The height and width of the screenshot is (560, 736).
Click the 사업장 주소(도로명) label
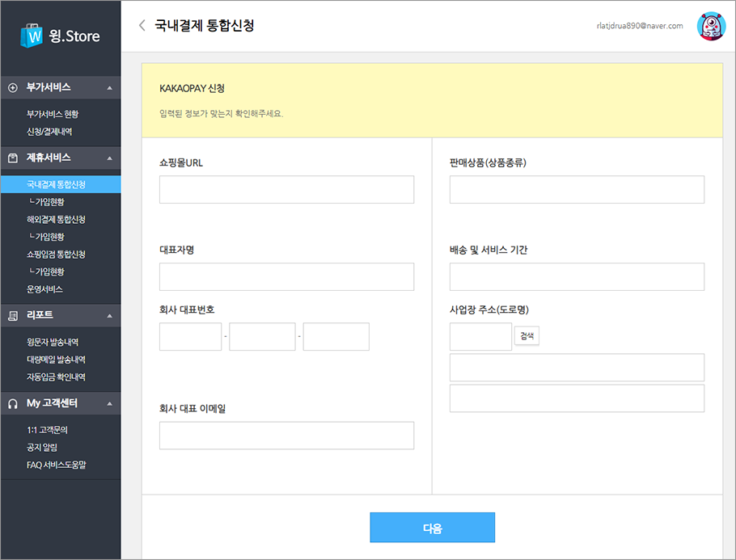click(x=489, y=309)
